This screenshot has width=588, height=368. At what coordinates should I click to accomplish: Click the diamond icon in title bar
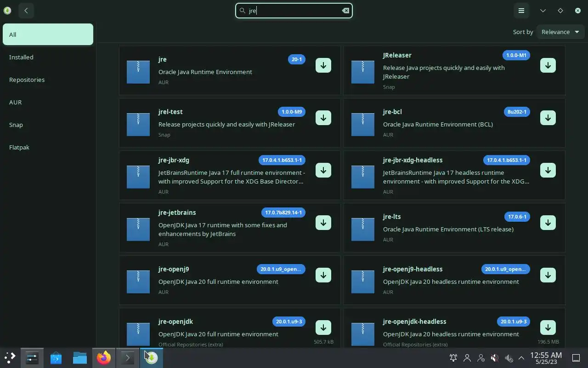pyautogui.click(x=560, y=11)
